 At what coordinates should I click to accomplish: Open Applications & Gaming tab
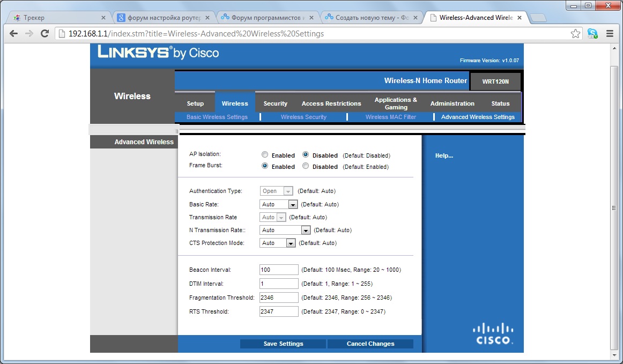tap(396, 103)
